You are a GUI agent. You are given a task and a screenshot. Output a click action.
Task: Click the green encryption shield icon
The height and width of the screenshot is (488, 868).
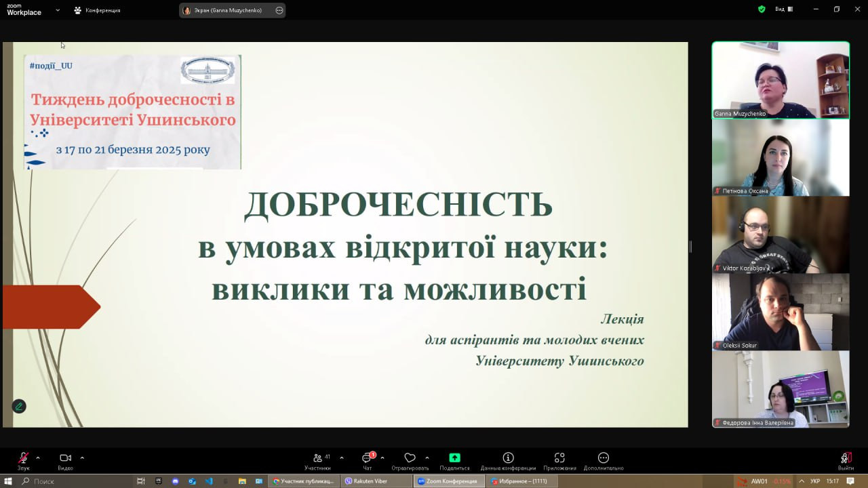tap(762, 9)
